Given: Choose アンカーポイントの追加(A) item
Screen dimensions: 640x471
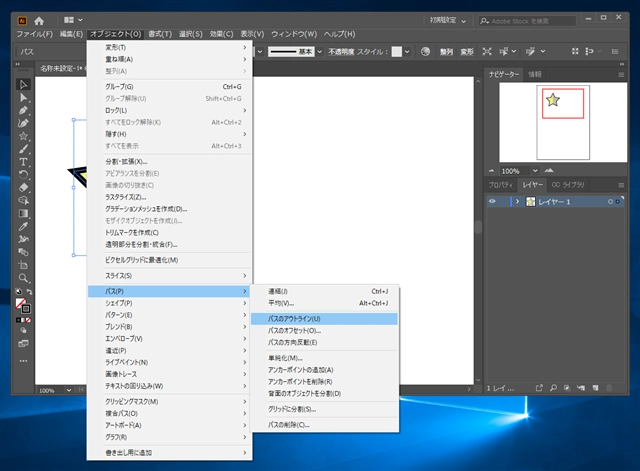Looking at the screenshot, I should click(324, 370).
